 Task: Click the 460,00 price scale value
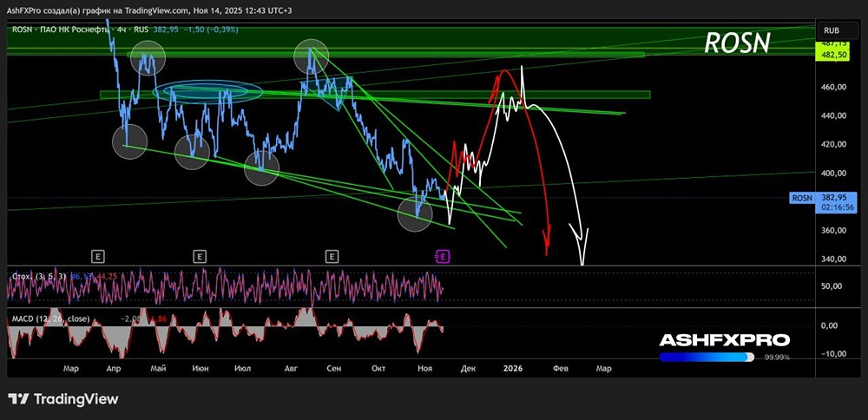(x=833, y=87)
